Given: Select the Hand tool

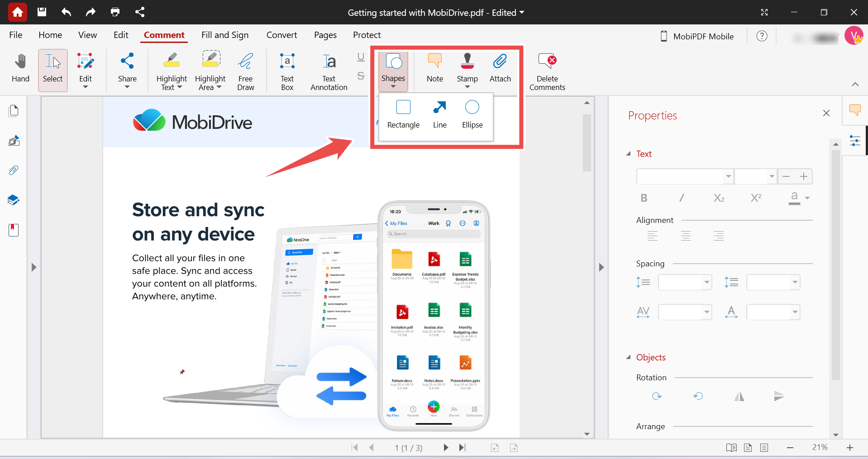Looking at the screenshot, I should point(20,69).
